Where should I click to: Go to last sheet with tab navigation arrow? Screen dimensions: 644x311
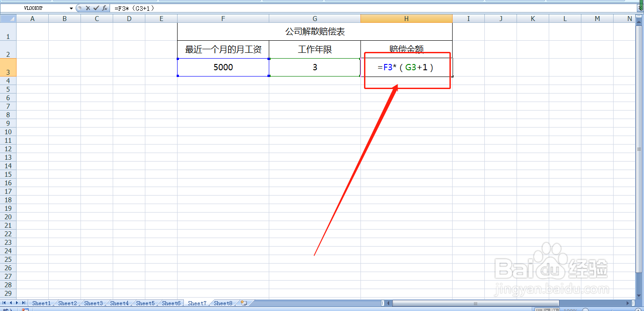click(x=24, y=303)
